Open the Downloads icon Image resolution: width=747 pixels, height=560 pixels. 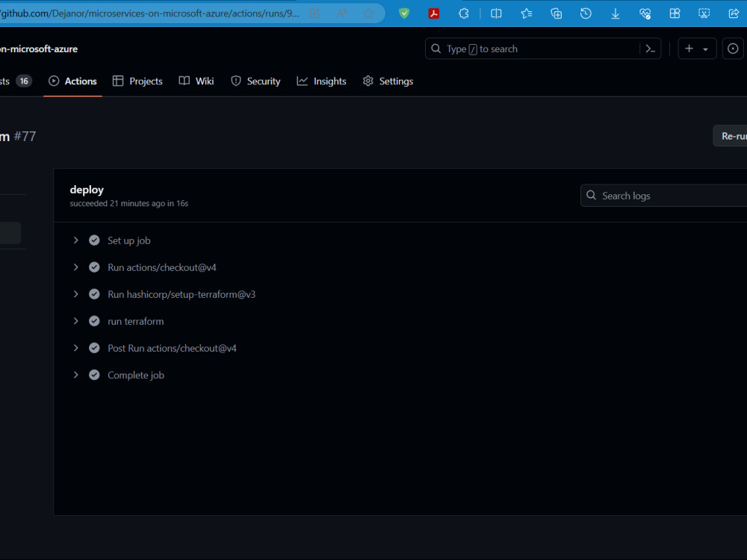(616, 13)
